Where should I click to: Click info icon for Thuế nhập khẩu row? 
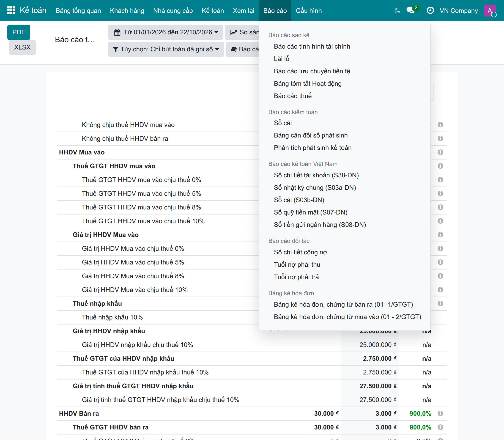pos(440,303)
